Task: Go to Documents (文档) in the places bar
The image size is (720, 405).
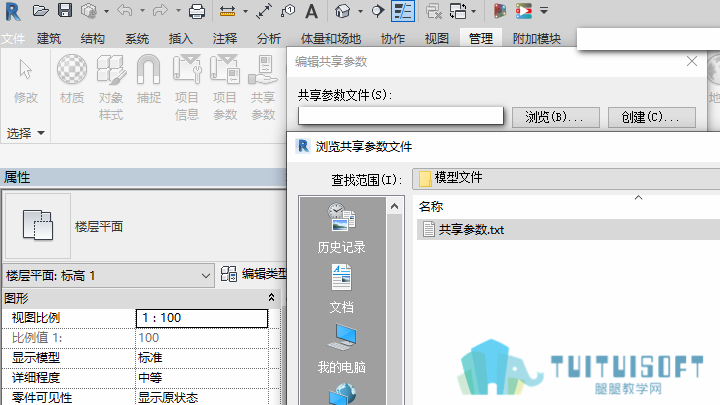Action: point(341,289)
